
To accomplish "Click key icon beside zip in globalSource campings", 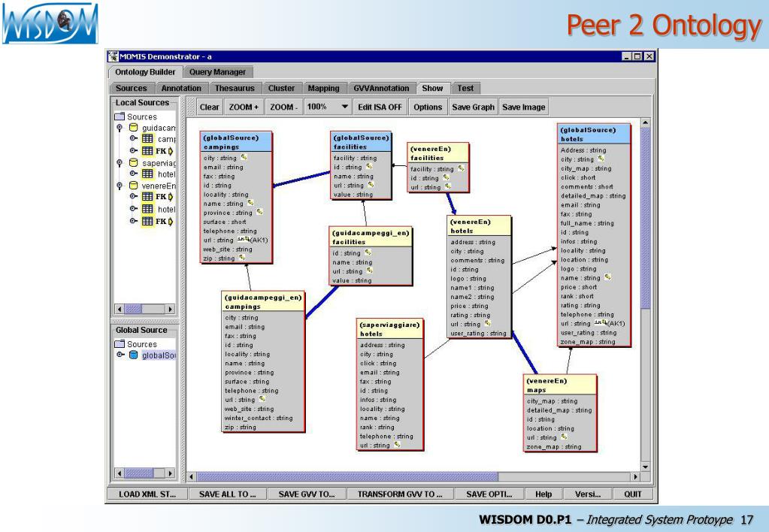I will point(242,258).
